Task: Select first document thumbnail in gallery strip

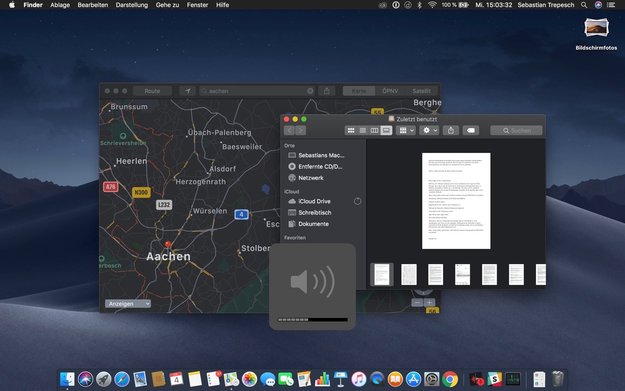Action: click(381, 274)
